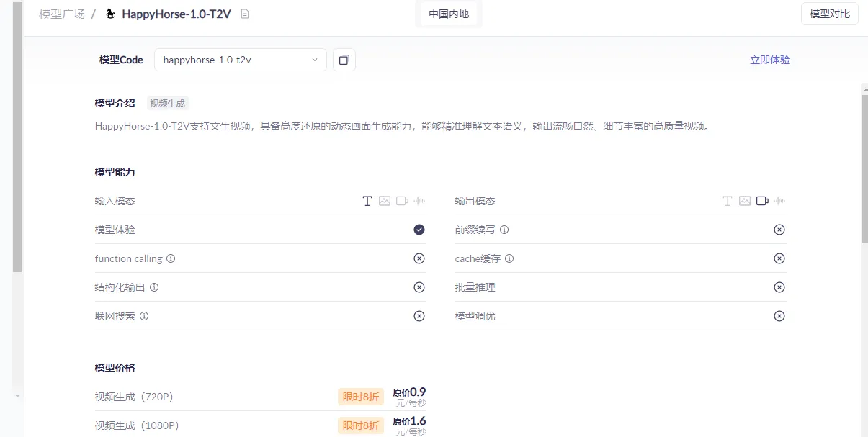Click the X status icon for 前缀续写
The width and height of the screenshot is (868, 437).
779,230
